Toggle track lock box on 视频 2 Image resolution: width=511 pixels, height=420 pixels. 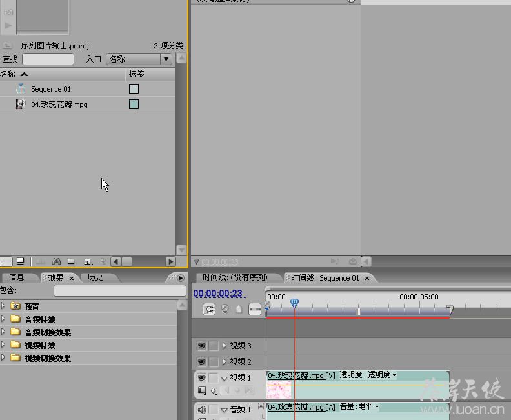[213, 361]
